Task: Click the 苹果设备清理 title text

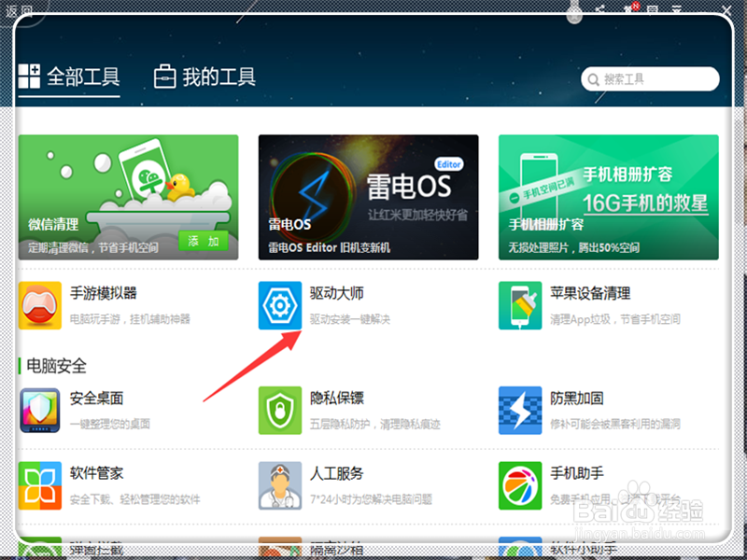Action: coord(590,293)
